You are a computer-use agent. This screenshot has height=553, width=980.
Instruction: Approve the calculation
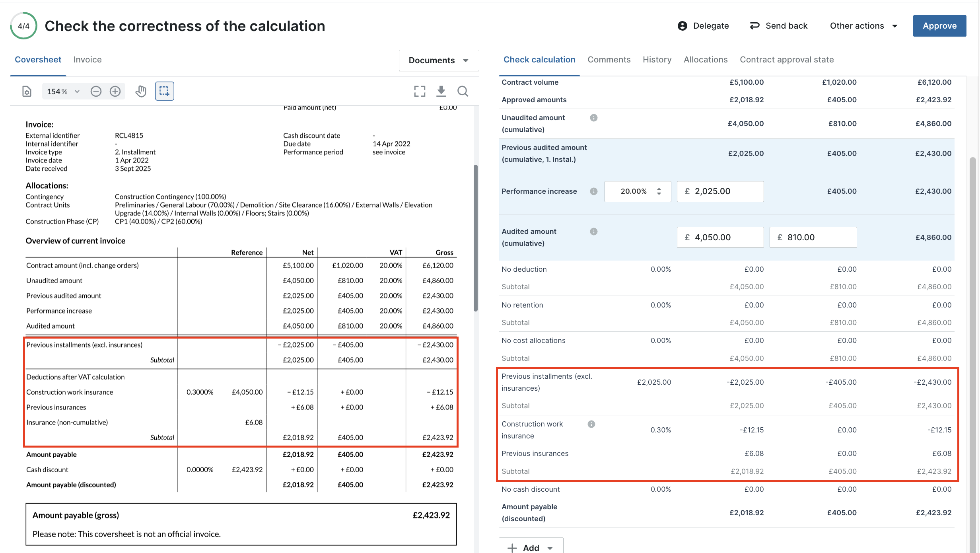tap(939, 26)
